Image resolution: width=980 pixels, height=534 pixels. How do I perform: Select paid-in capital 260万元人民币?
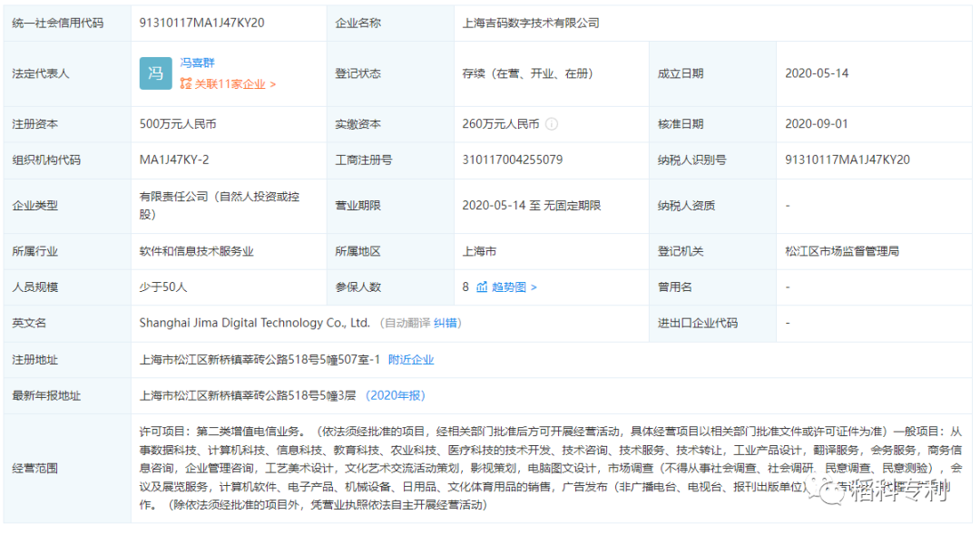[x=501, y=124]
